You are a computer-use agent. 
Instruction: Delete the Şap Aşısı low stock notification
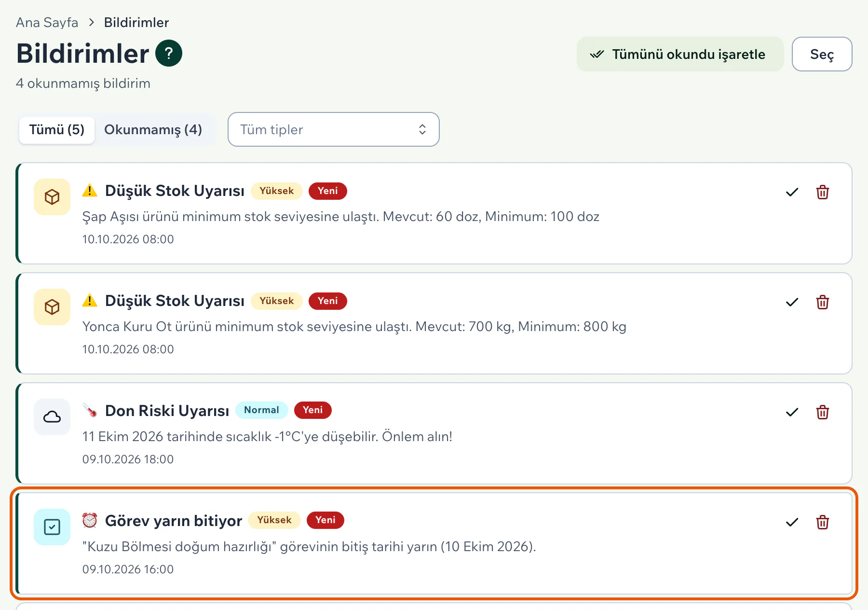click(823, 192)
